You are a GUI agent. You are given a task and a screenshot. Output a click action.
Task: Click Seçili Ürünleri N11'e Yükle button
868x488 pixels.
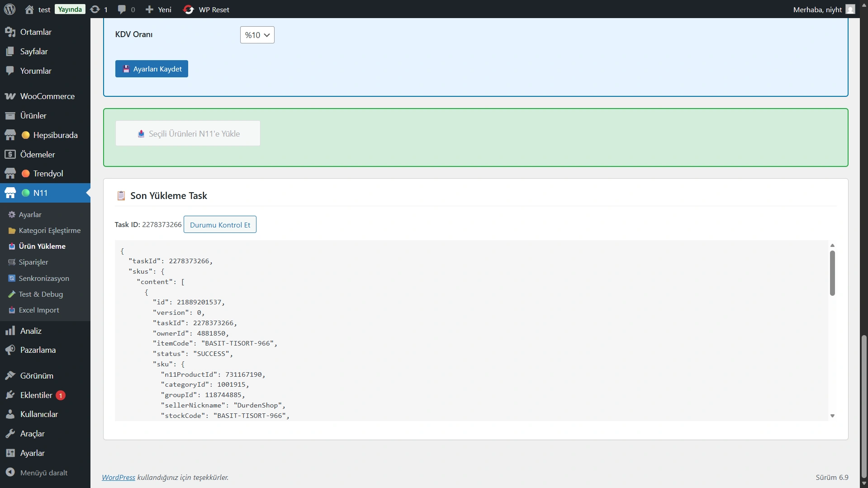pos(188,133)
